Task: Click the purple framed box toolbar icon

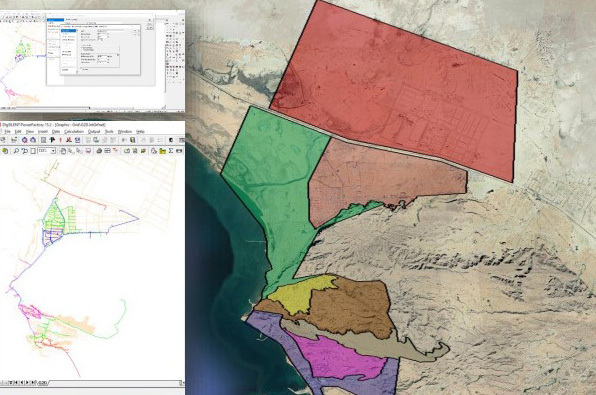Action: [77, 140]
